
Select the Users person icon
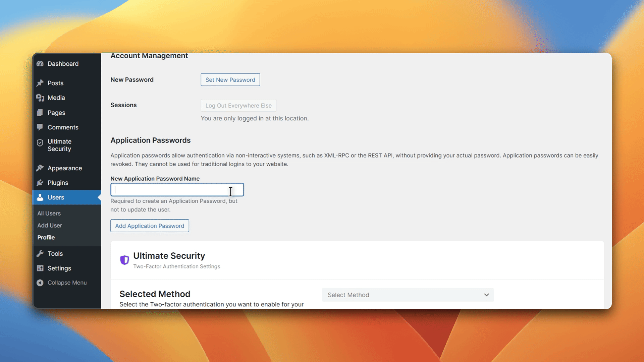tap(40, 197)
